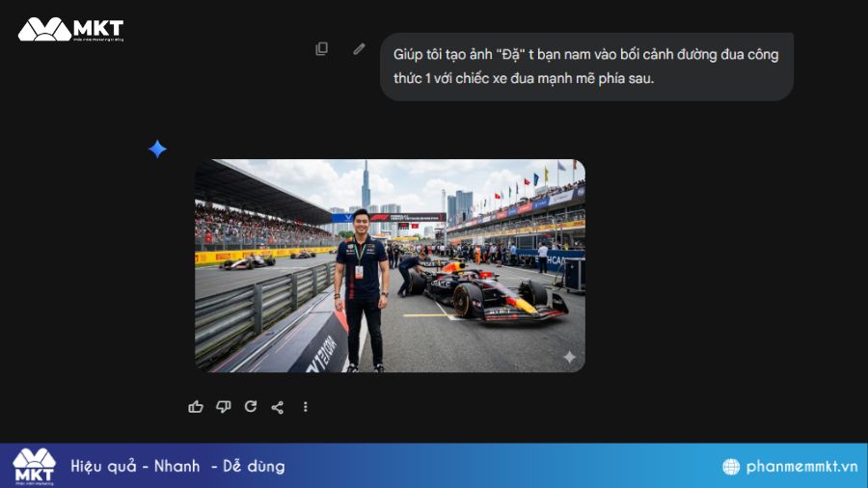Share the generated response

(x=278, y=407)
